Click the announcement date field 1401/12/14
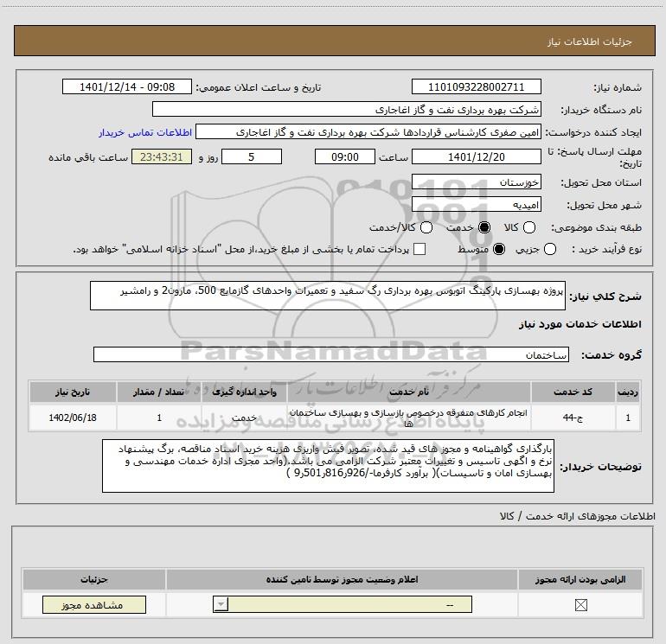Image resolution: width=666 pixels, height=644 pixels. 127,87
